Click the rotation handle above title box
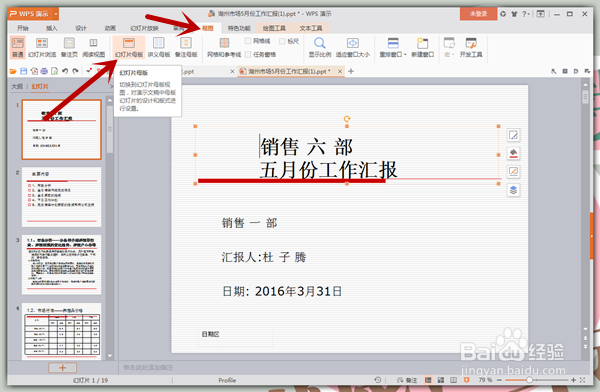This screenshot has height=392, width=600. coord(347,119)
